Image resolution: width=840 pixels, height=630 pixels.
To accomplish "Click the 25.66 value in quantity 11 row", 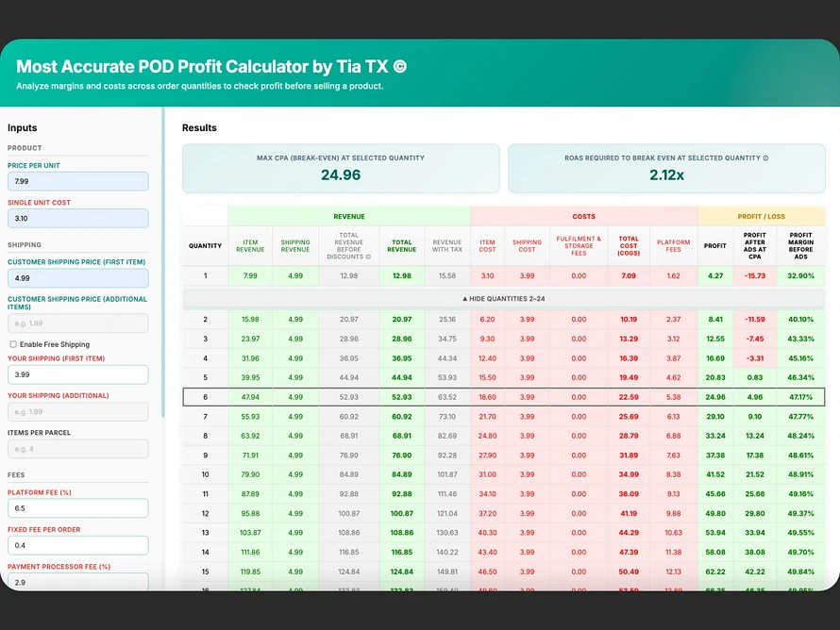I will click(x=755, y=494).
